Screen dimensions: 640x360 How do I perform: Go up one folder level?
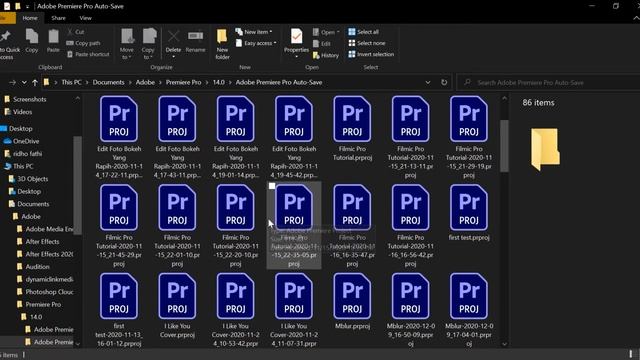click(x=35, y=82)
